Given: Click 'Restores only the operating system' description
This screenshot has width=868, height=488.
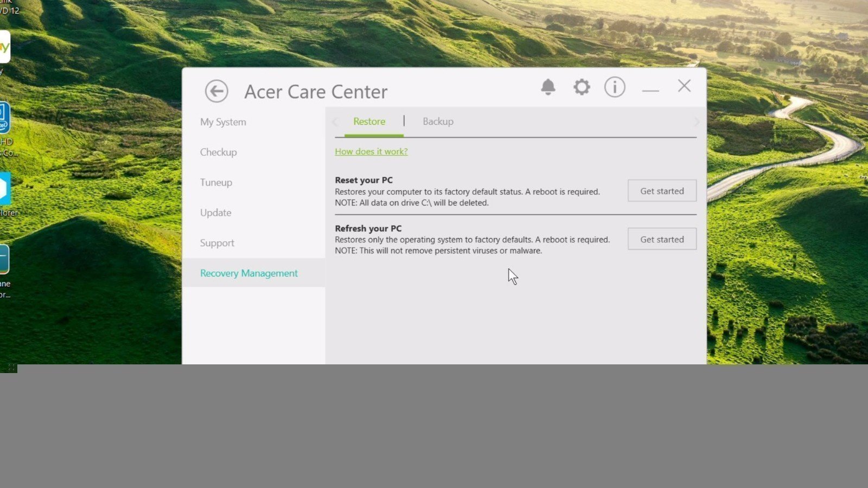Looking at the screenshot, I should pos(472,240).
